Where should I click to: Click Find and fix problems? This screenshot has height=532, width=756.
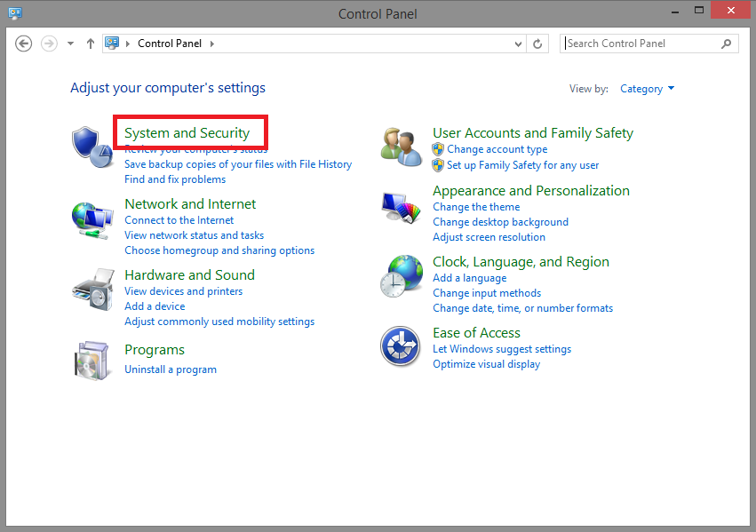tap(175, 179)
